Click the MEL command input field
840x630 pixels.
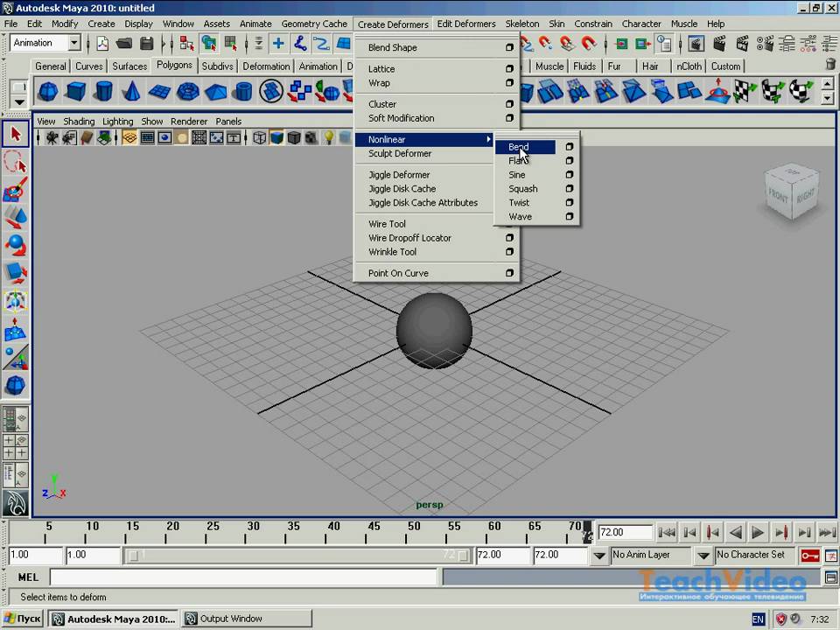(243, 577)
